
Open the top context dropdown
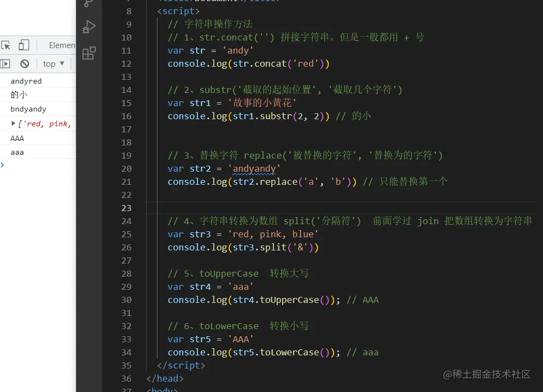[x=54, y=64]
